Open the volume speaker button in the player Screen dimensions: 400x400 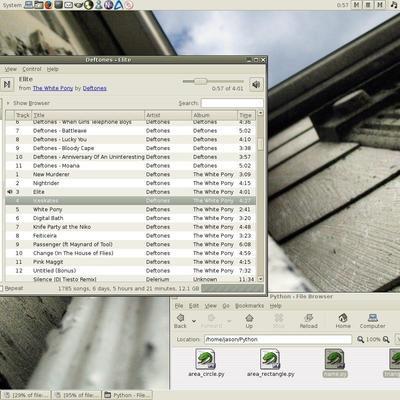(x=256, y=85)
